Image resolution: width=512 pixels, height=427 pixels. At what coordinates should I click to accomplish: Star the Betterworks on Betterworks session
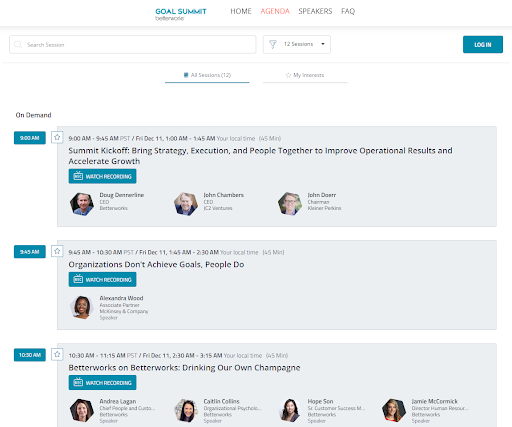pyautogui.click(x=57, y=354)
